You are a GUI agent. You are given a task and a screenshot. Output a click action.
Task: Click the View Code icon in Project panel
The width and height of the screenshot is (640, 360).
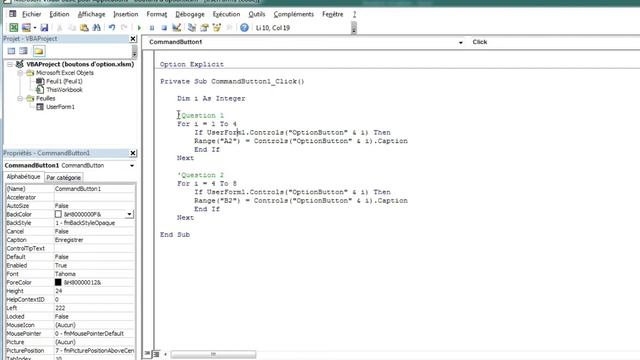pyautogui.click(x=11, y=51)
